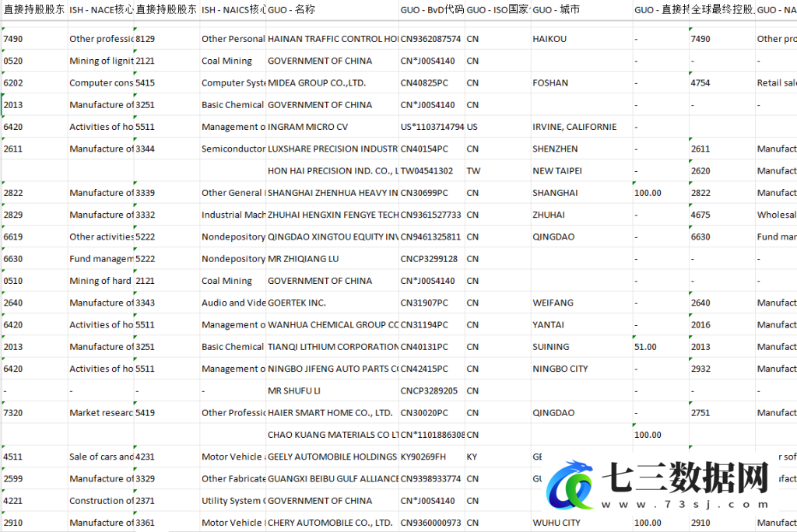Select BvD code CN9362087574
This screenshot has width=797, height=532.
coord(432,39)
